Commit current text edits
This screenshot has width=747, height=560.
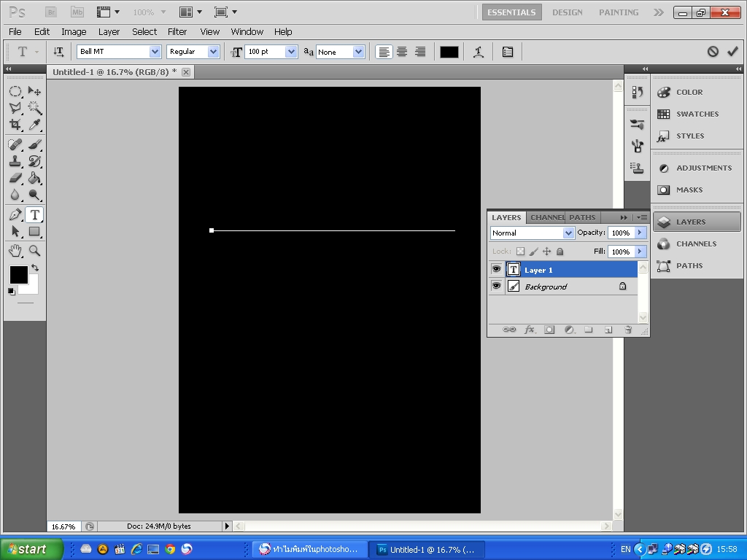(732, 52)
